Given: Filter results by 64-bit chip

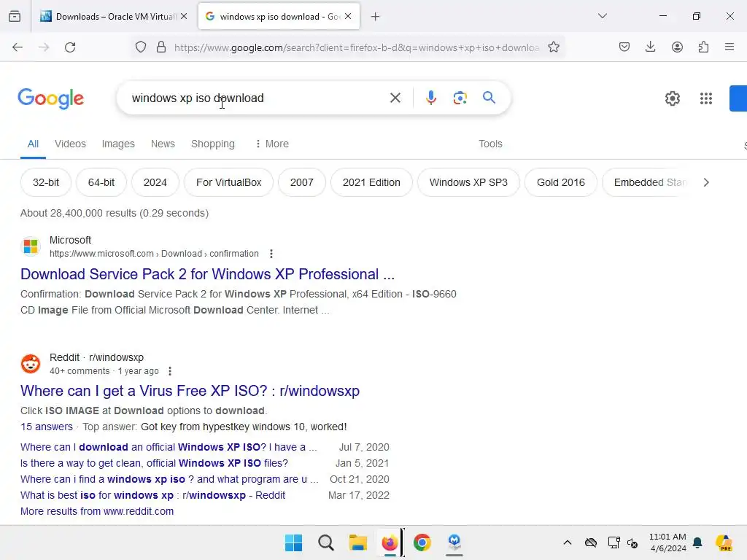Looking at the screenshot, I should [x=101, y=182].
